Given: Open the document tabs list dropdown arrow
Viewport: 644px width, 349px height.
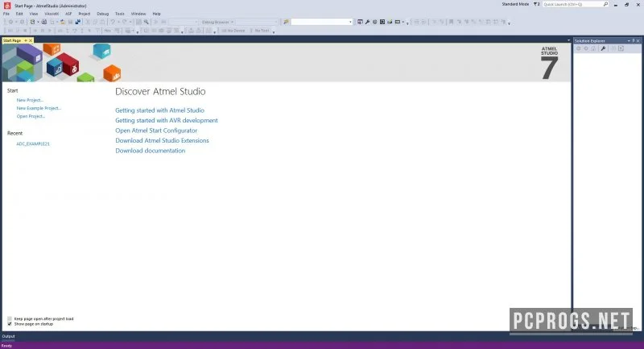Looking at the screenshot, I should 569,40.
